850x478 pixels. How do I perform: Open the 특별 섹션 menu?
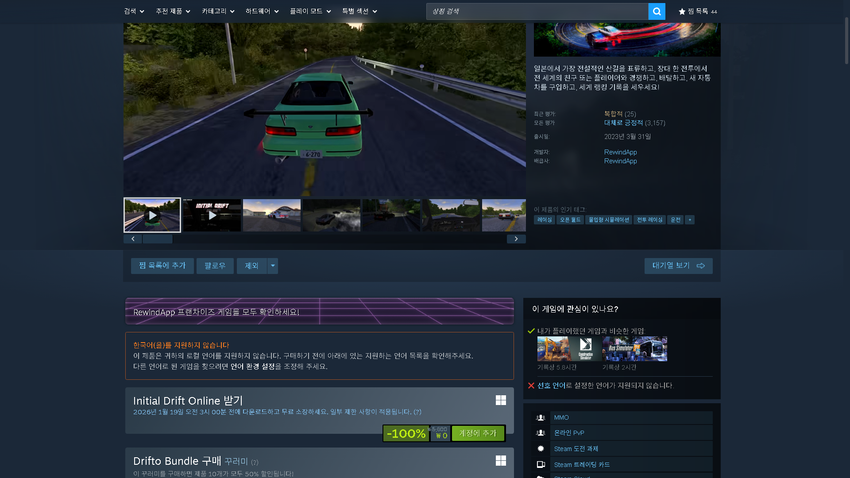(x=360, y=11)
